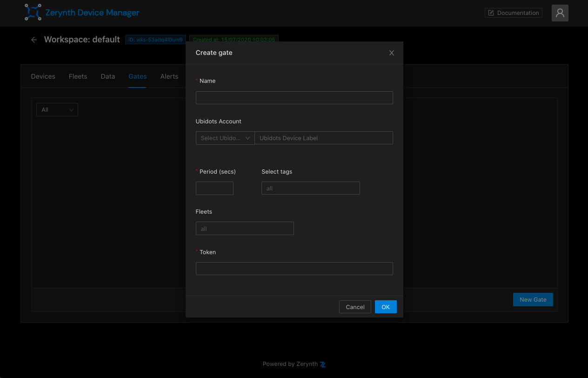The width and height of the screenshot is (588, 378).
Task: Focus the Ubidots Device Label field
Action: pyautogui.click(x=324, y=138)
